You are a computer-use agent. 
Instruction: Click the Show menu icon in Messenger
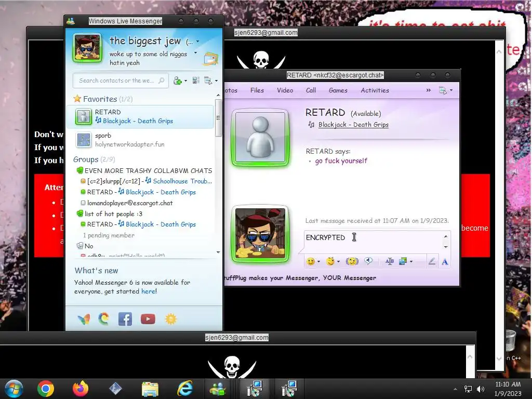pos(208,81)
